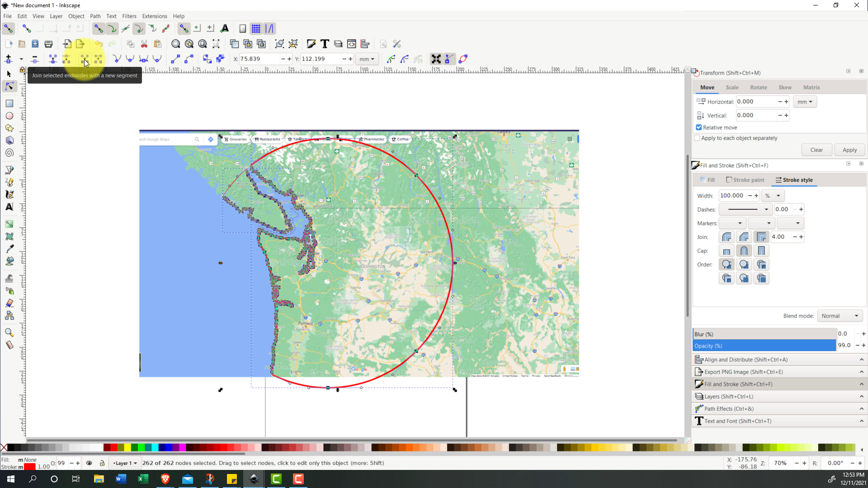Select the Calligraphy pen tool
This screenshot has height=488, width=868.
[x=9, y=195]
